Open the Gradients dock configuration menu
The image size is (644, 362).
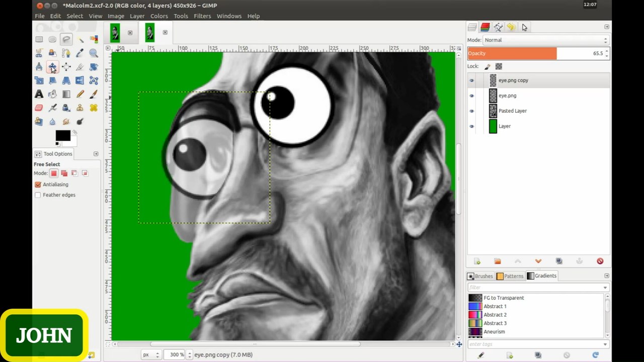pyautogui.click(x=607, y=276)
